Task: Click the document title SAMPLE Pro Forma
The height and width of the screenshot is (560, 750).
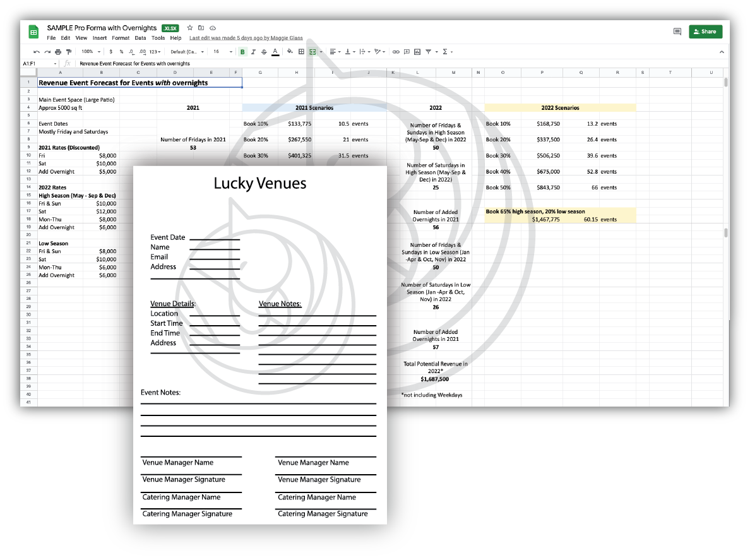Action: (x=102, y=28)
